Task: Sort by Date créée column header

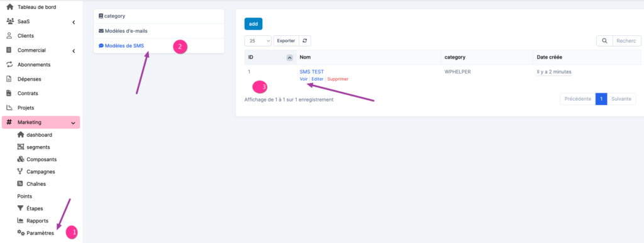Action: tap(587, 57)
